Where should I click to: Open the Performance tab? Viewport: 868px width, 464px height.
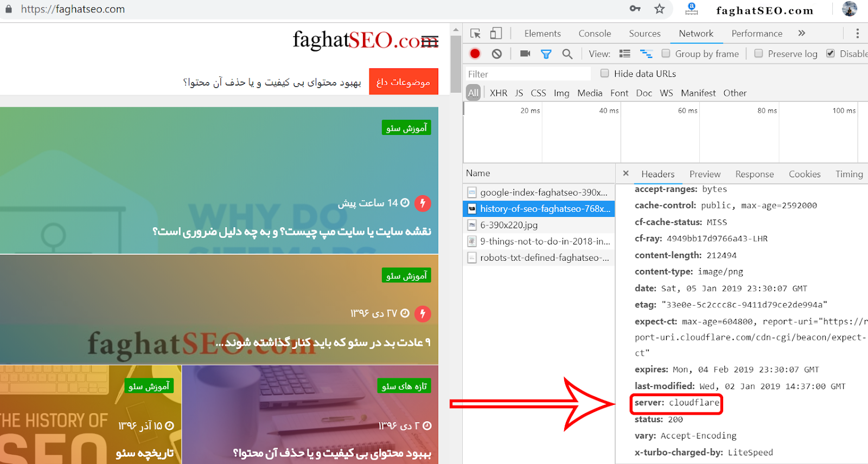[x=757, y=34]
